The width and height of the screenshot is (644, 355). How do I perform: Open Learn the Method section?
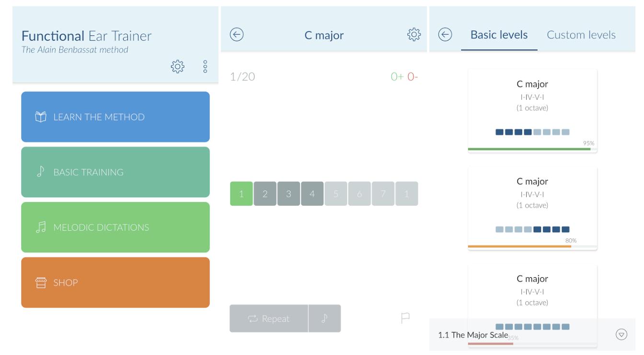click(115, 117)
